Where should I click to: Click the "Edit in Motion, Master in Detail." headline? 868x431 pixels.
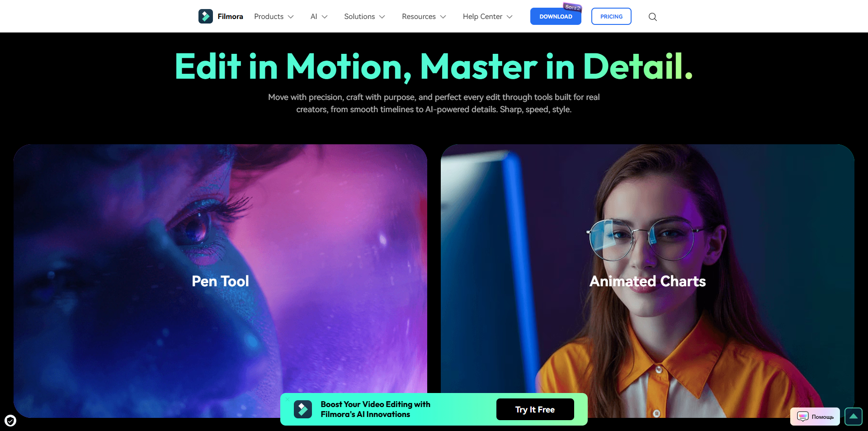pyautogui.click(x=434, y=67)
